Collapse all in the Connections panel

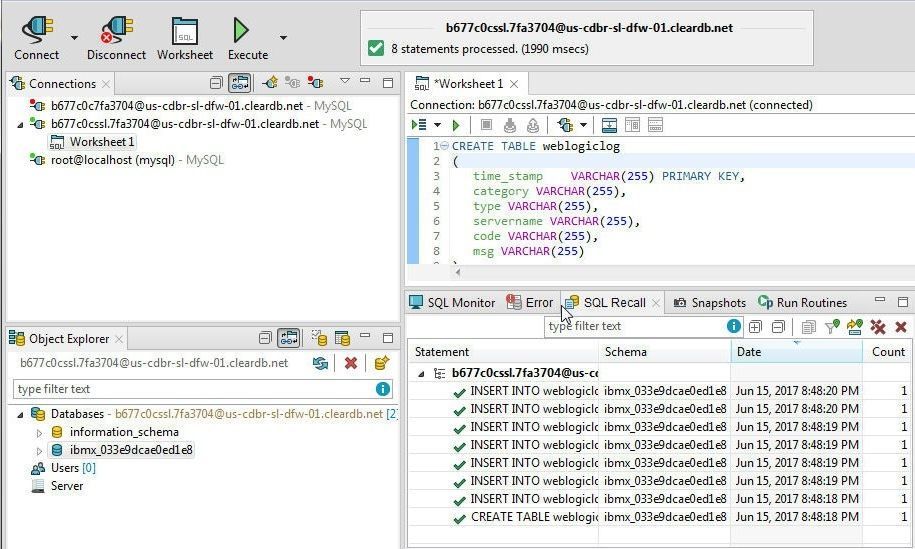pyautogui.click(x=216, y=83)
